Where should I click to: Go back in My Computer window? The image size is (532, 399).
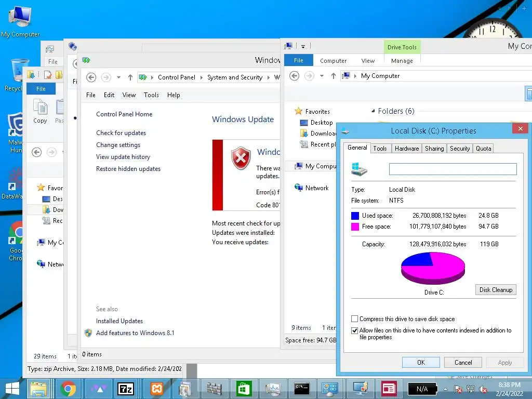coord(294,76)
